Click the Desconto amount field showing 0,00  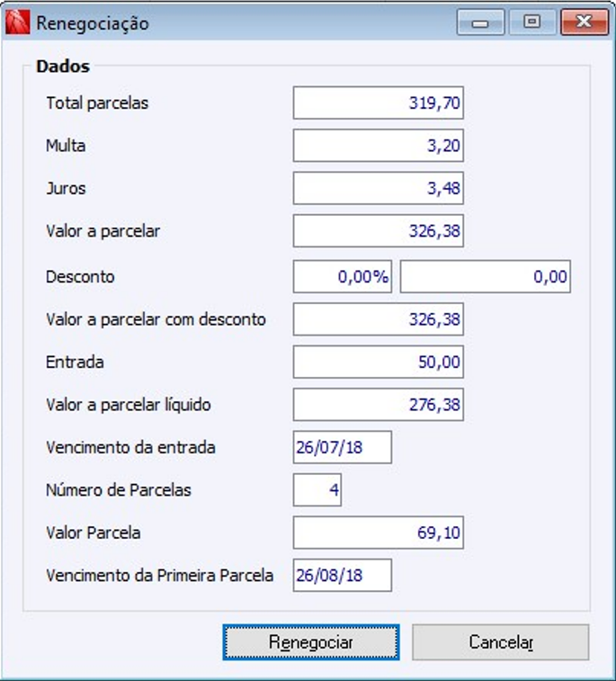[486, 277]
